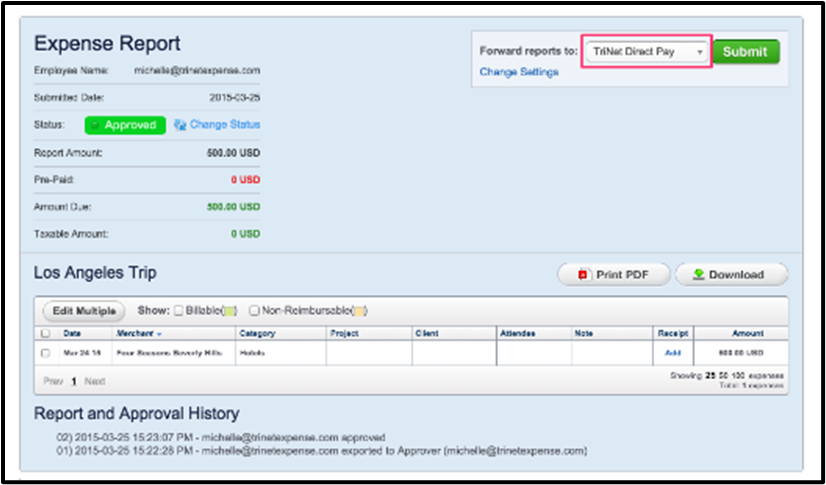Open the Change Settings link

pyautogui.click(x=519, y=72)
